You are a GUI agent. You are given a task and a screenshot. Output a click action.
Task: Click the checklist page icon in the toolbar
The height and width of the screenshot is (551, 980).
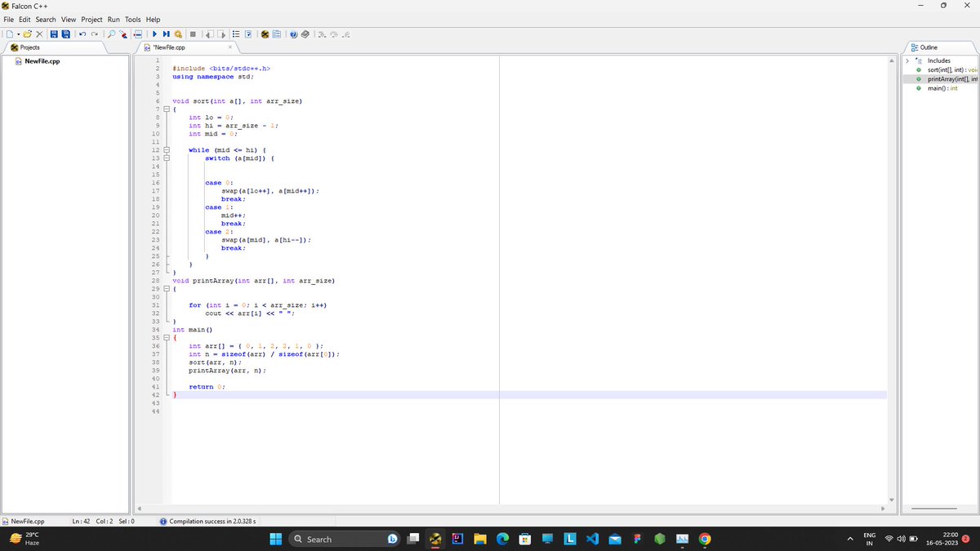coord(248,34)
